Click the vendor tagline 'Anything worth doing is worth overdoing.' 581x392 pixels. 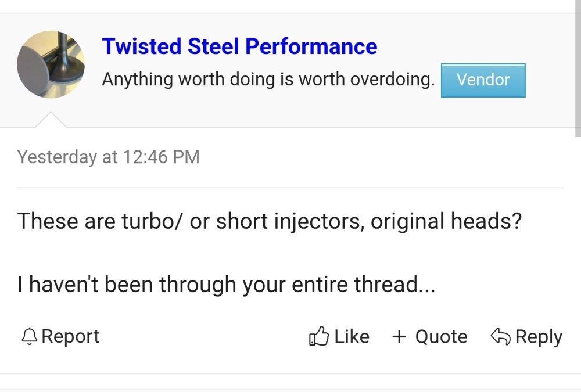point(268,79)
